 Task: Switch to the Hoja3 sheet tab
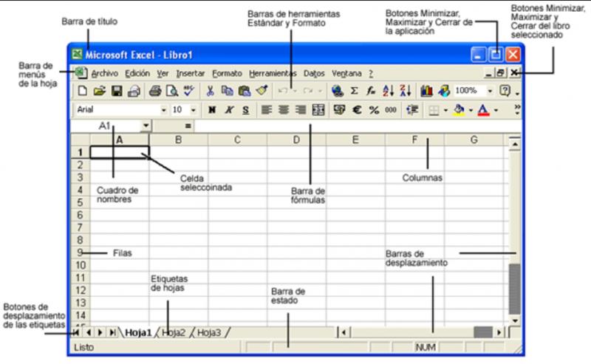[x=209, y=333]
